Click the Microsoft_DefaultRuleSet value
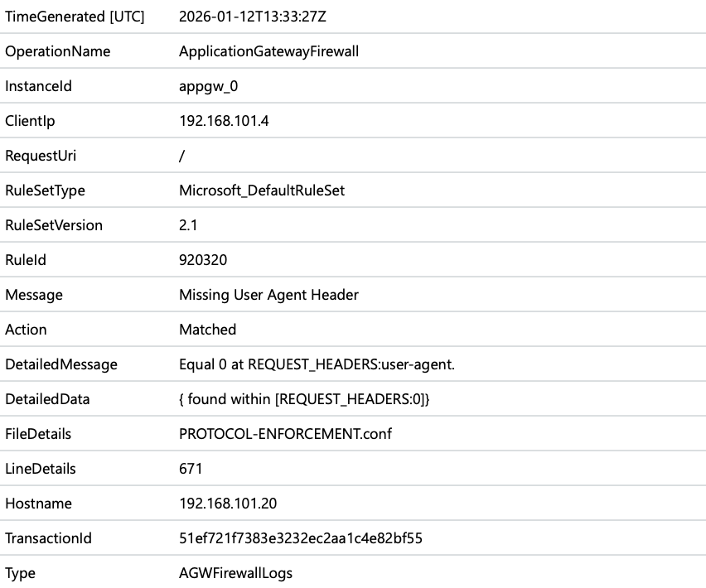The height and width of the screenshot is (588, 706). pyautogui.click(x=262, y=190)
